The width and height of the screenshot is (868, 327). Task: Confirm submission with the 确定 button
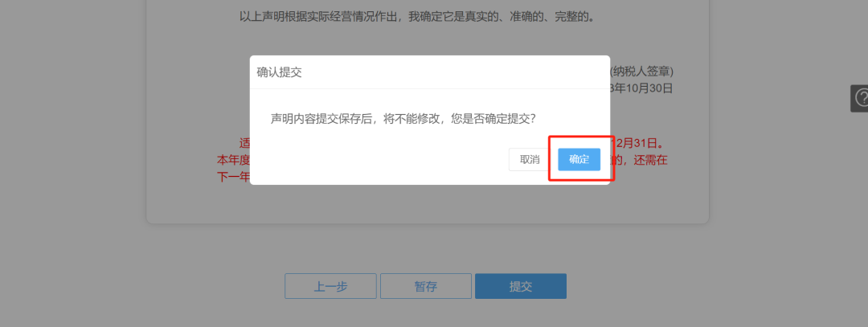[579, 159]
